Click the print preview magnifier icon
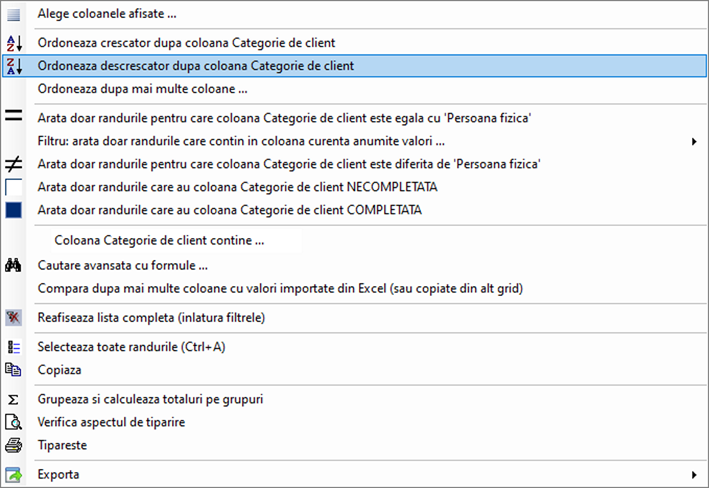Screen dimensions: 709x488 (13, 422)
